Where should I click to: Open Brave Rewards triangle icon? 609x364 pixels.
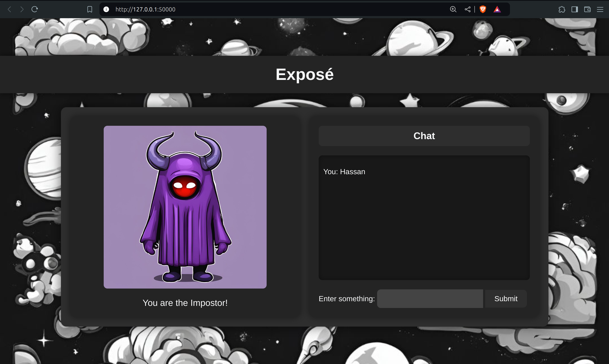(497, 9)
